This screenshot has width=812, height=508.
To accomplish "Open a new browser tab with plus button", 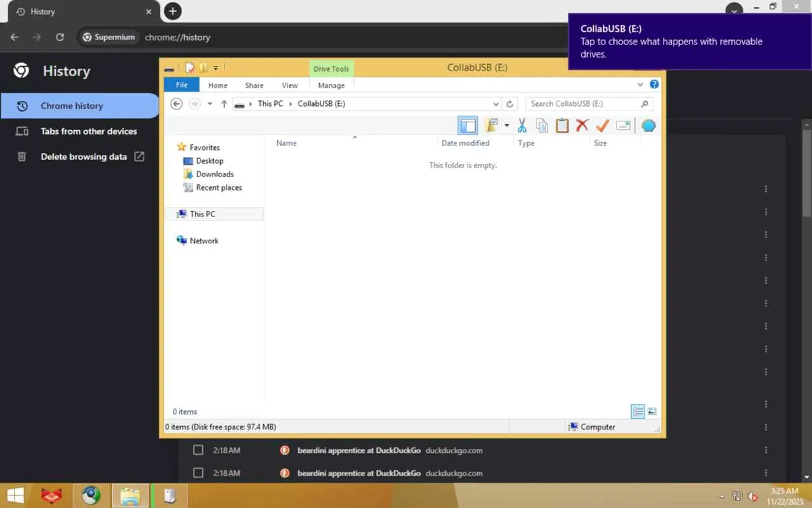I will coord(173,11).
